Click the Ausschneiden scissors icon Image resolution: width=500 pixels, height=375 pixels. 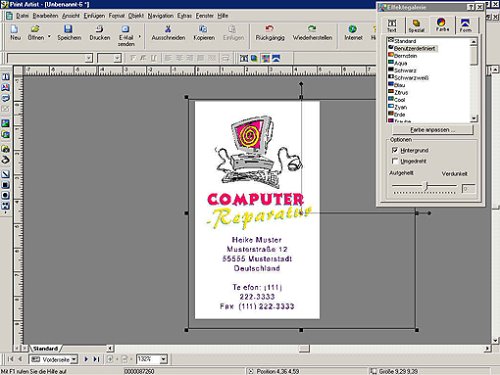(x=168, y=29)
